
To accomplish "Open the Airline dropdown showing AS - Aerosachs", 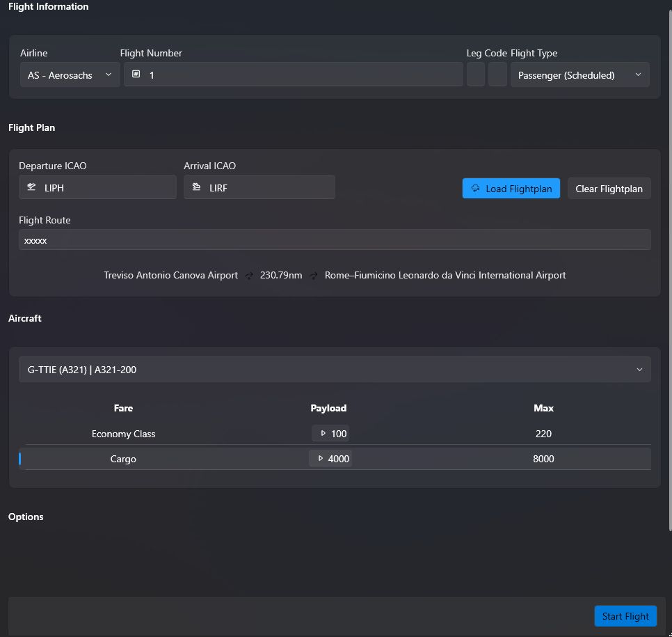I will point(70,75).
